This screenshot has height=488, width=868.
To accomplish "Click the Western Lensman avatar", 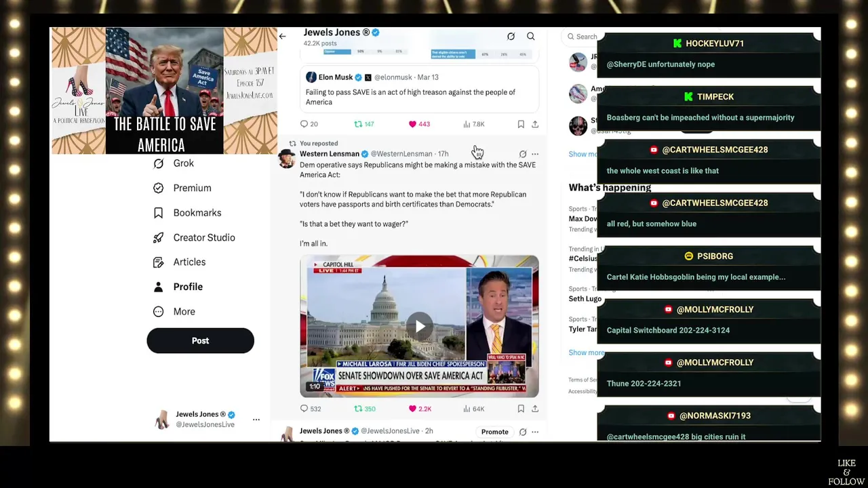I will coord(287,159).
